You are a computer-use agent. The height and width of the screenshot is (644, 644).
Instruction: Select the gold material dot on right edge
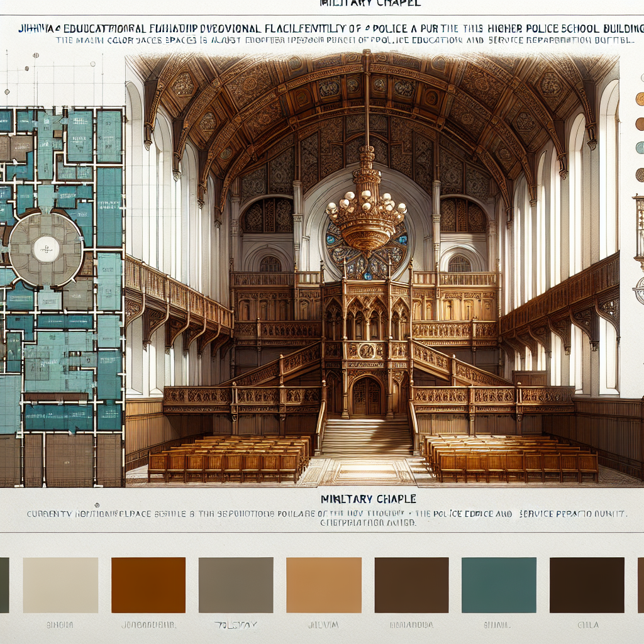pos(640,99)
